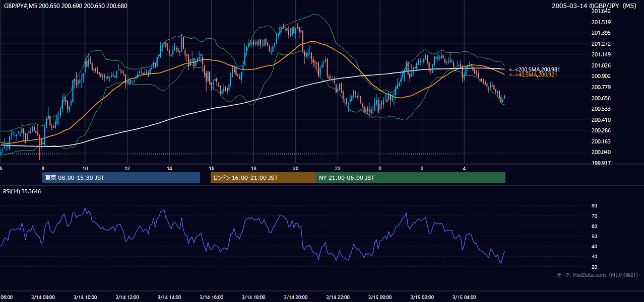Select hour marker 22 below price chart
Viewport: 644px width, 302px height.
click(x=338, y=169)
